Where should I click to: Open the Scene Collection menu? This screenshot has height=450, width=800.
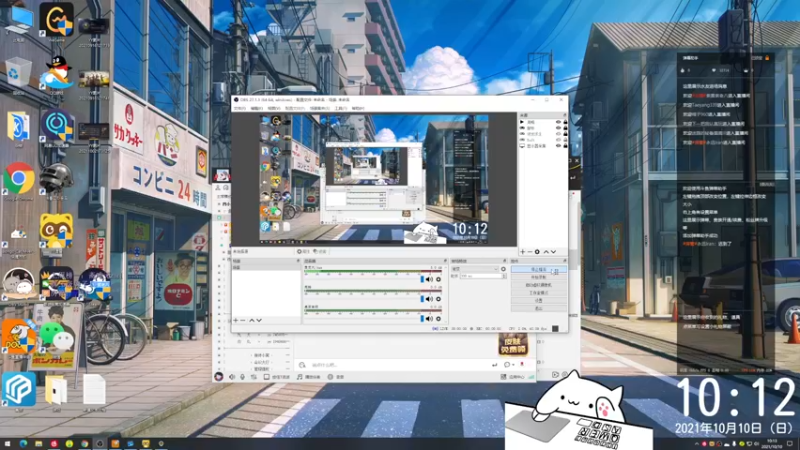click(319, 109)
